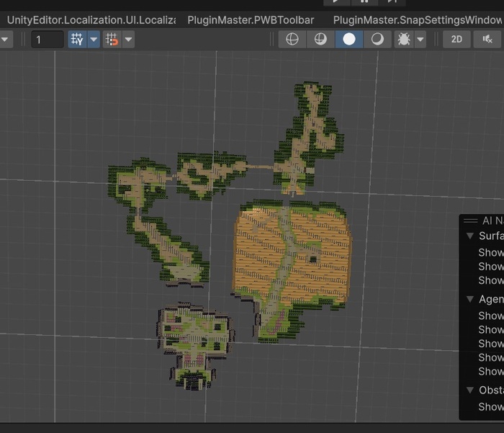
Task: Collapse the Agents section in AI Navigation
Action: coord(469,299)
